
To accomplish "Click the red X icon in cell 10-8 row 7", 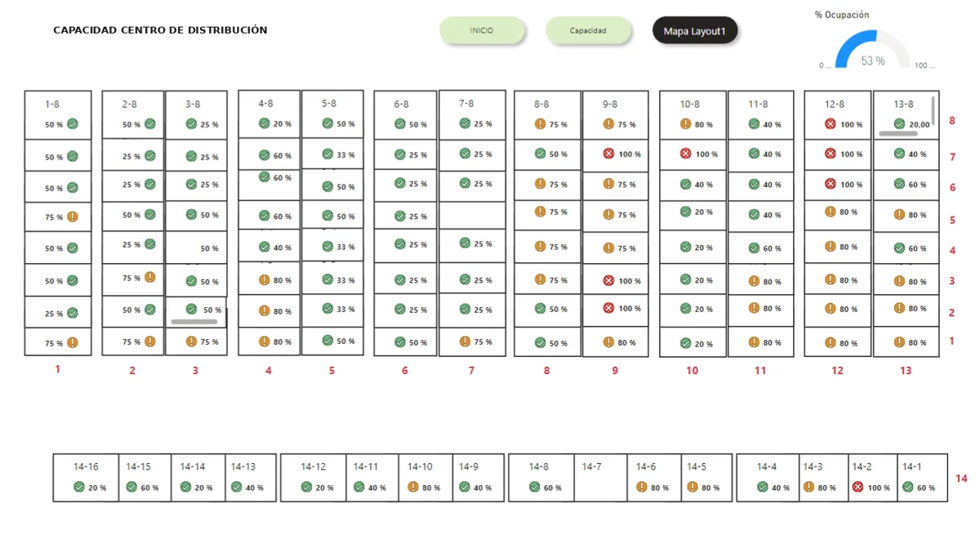I will coord(685,154).
